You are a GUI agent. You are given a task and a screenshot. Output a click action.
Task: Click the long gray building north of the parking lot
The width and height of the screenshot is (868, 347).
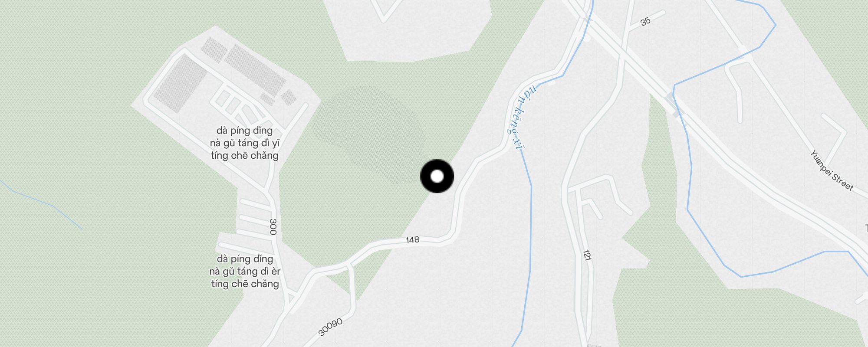tap(255, 69)
